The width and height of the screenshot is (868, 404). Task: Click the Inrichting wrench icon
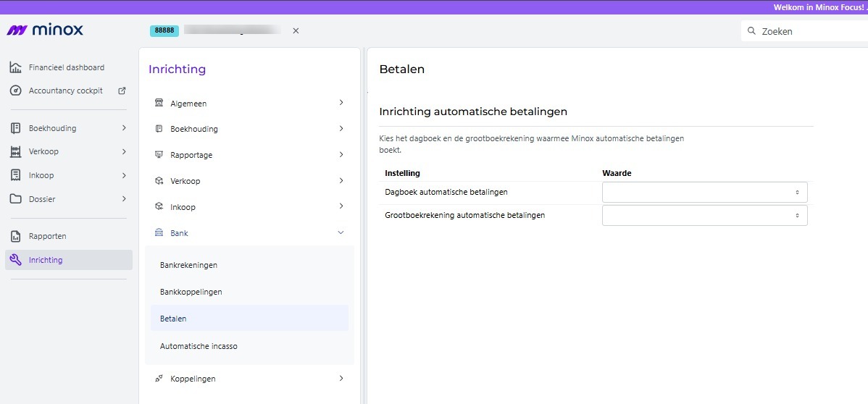(x=15, y=259)
